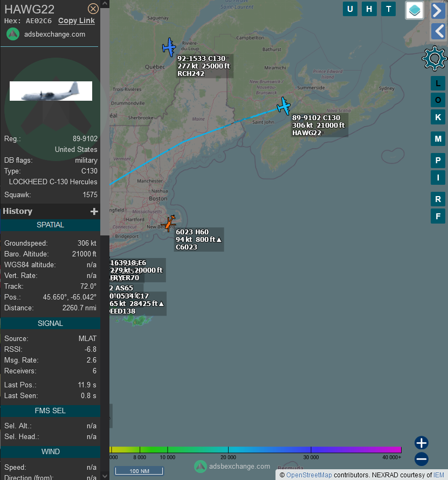Click the SIGNAL section header
The image size is (448, 480).
pyautogui.click(x=50, y=324)
